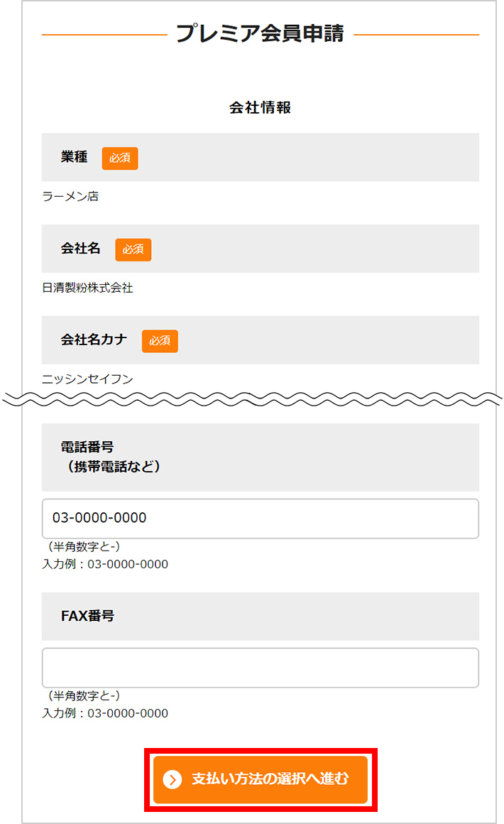
Task: Click the FAX番号 field label
Action: click(x=88, y=616)
